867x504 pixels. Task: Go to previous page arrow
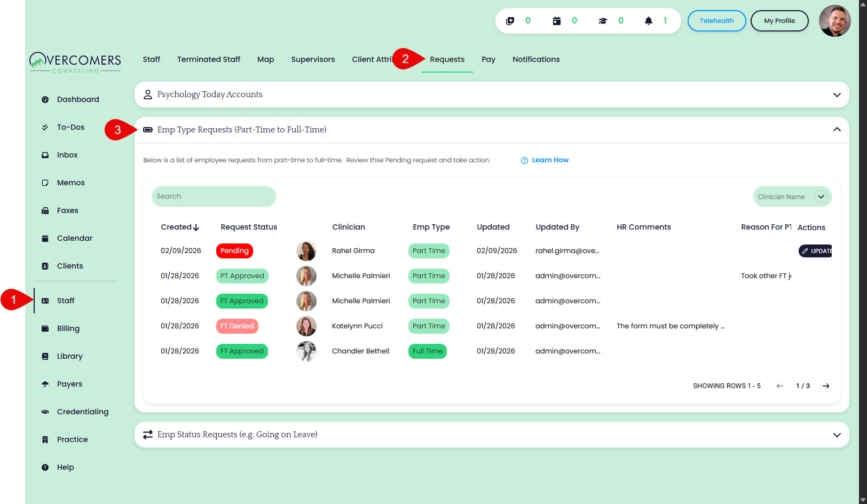point(780,386)
